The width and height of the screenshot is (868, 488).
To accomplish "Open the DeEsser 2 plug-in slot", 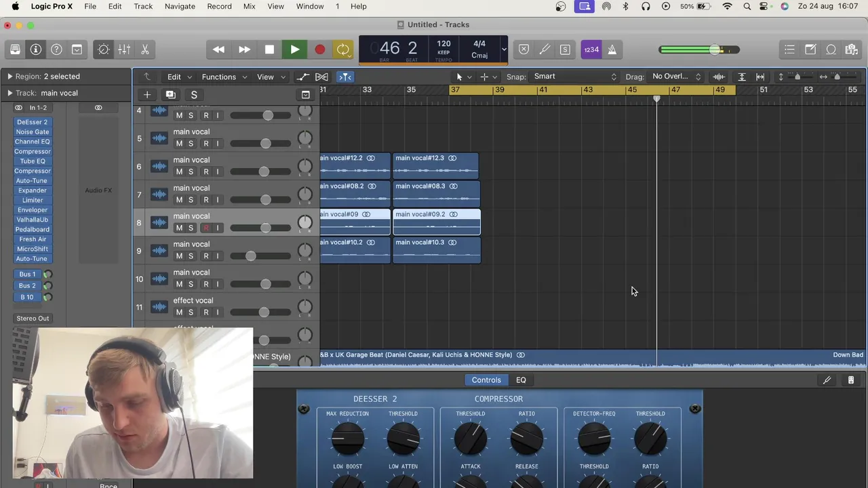I will (33, 122).
